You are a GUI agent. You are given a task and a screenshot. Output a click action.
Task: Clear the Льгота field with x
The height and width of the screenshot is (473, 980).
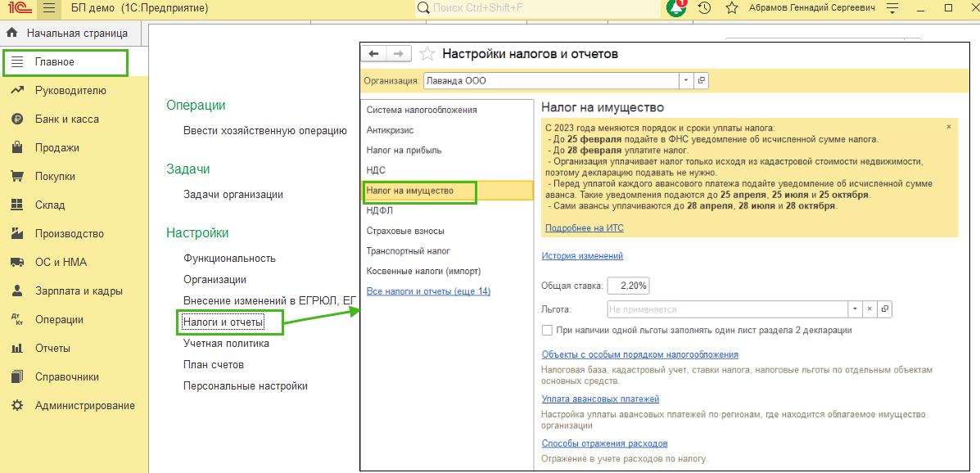869,309
